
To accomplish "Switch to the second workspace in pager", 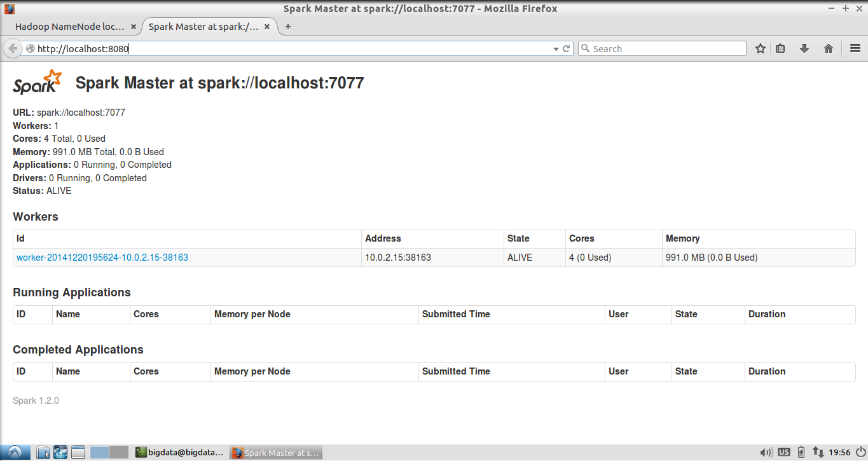I will pos(120,453).
